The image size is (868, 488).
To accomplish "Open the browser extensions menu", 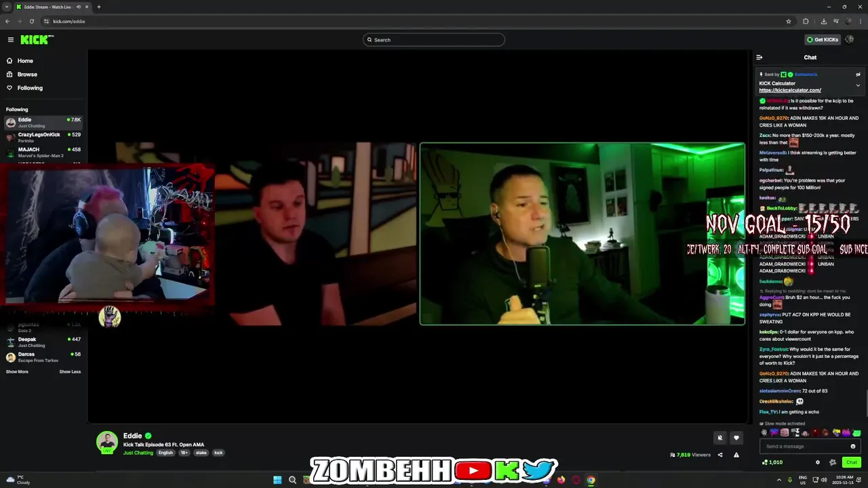I will point(806,21).
